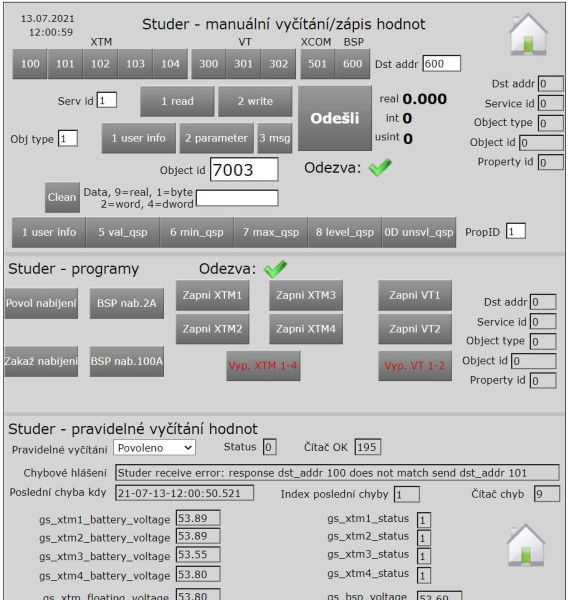Click 'Čítač chyb' field showing 9

click(547, 494)
